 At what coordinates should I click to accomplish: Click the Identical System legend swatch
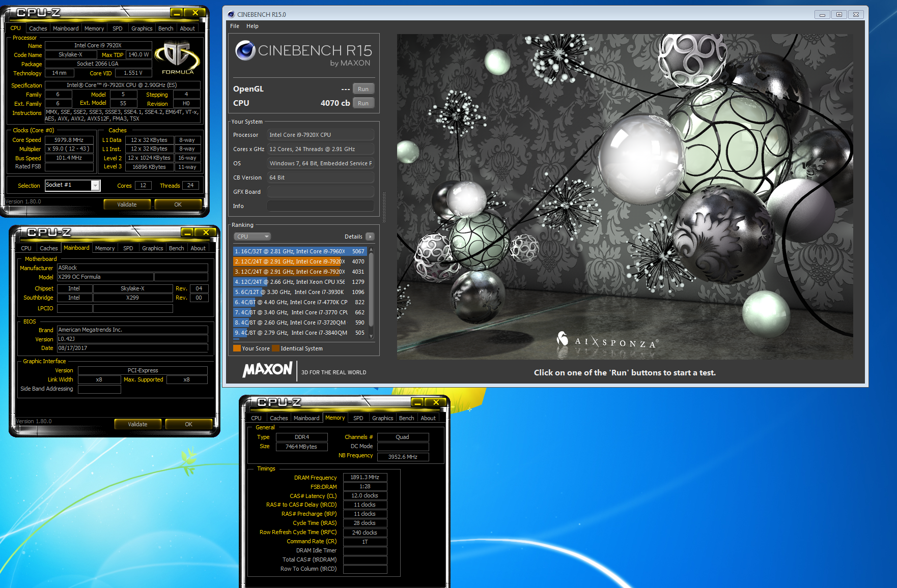point(275,348)
